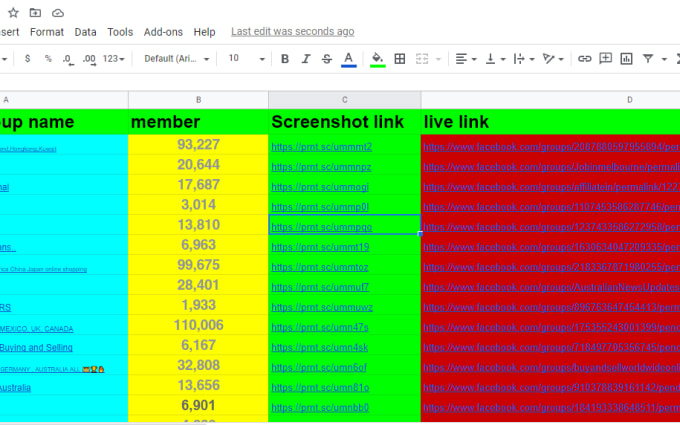Click the move to folder icon

[x=35, y=13]
